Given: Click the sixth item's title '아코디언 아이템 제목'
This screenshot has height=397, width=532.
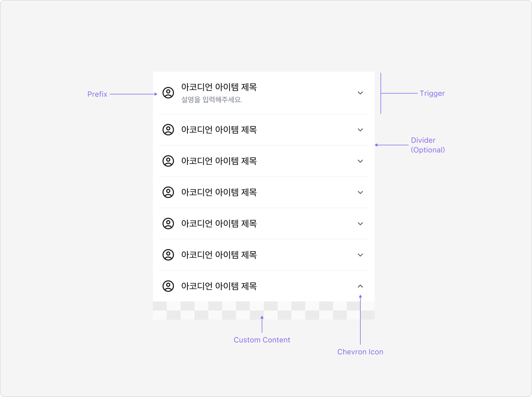Looking at the screenshot, I should (x=219, y=255).
